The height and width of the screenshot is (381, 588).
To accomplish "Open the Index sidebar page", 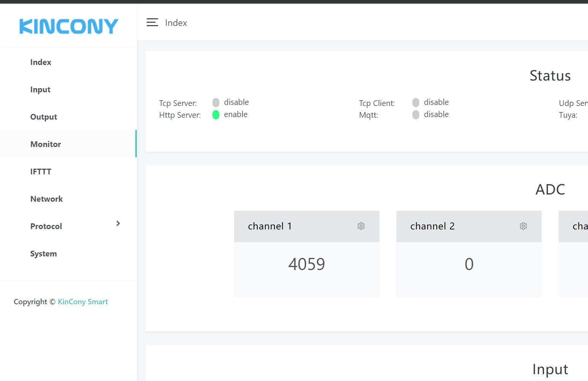I will [41, 62].
